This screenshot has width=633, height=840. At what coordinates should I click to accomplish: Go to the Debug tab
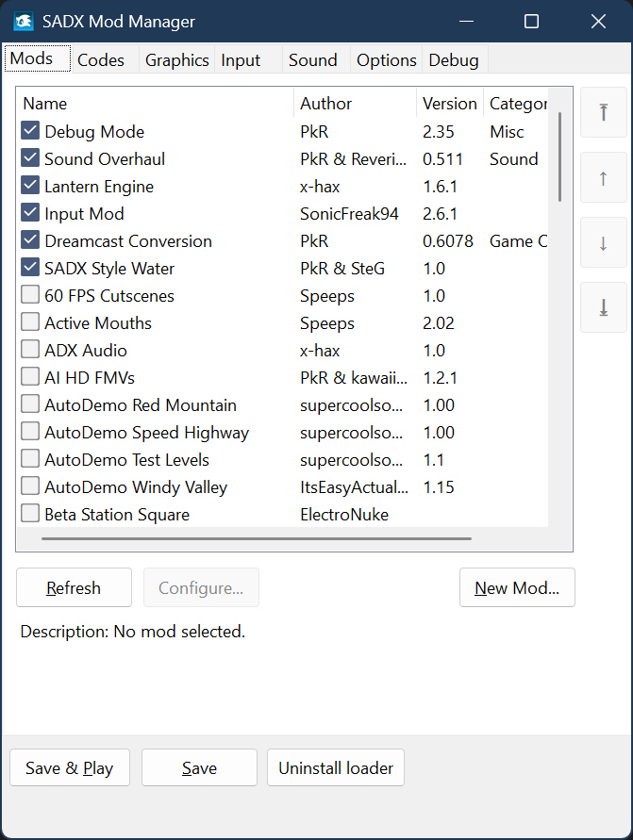454,59
